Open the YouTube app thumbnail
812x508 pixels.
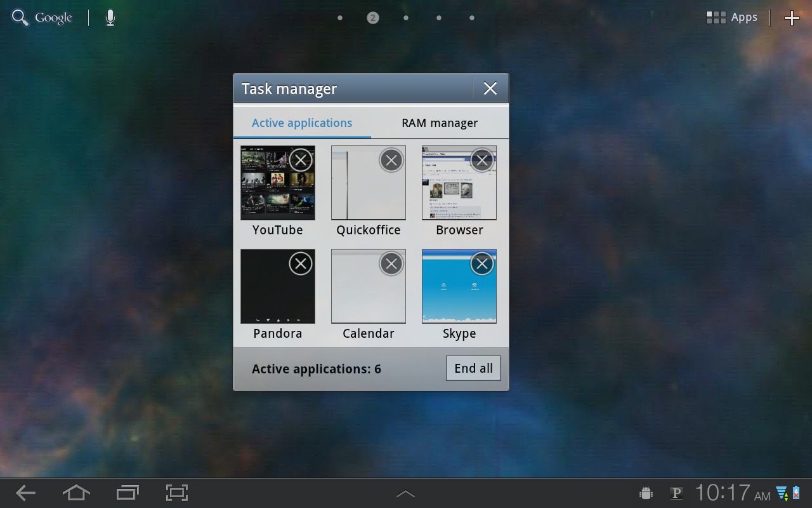(x=278, y=183)
